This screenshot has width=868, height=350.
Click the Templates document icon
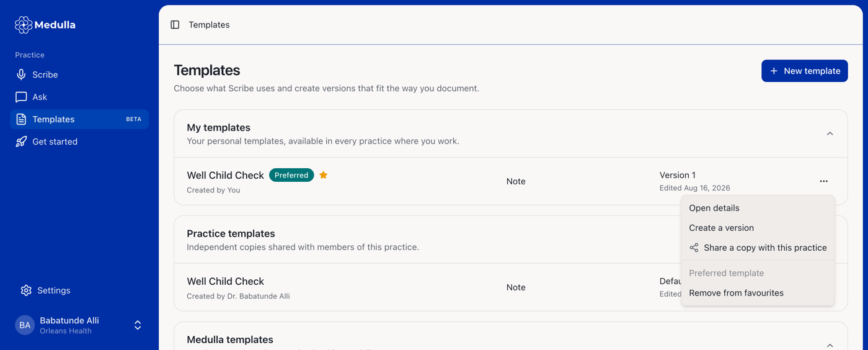[x=21, y=119]
